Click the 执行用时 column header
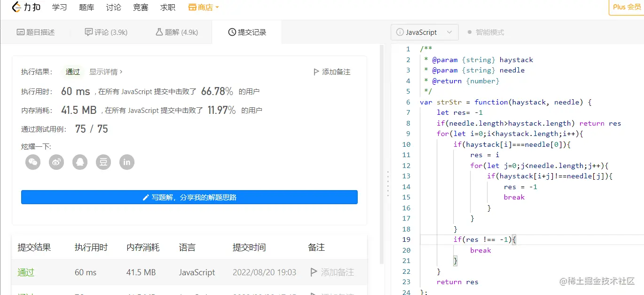The image size is (644, 295). pyautogui.click(x=91, y=247)
